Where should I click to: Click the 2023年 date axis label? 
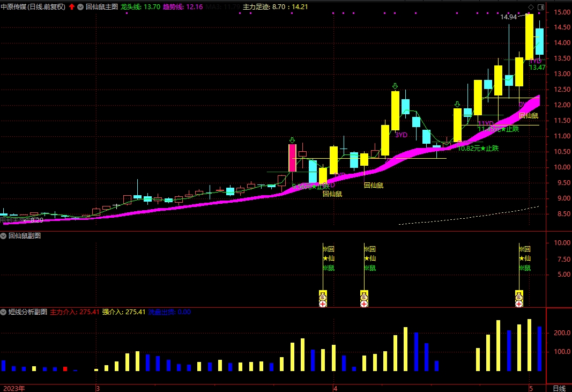(x=14, y=388)
